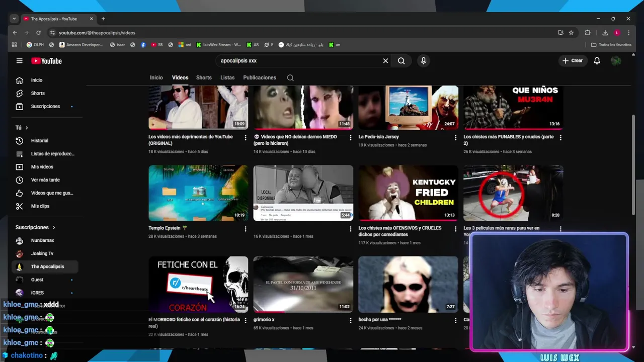Image resolution: width=644 pixels, height=362 pixels.
Task: Clear the search box with the X
Action: 385,61
